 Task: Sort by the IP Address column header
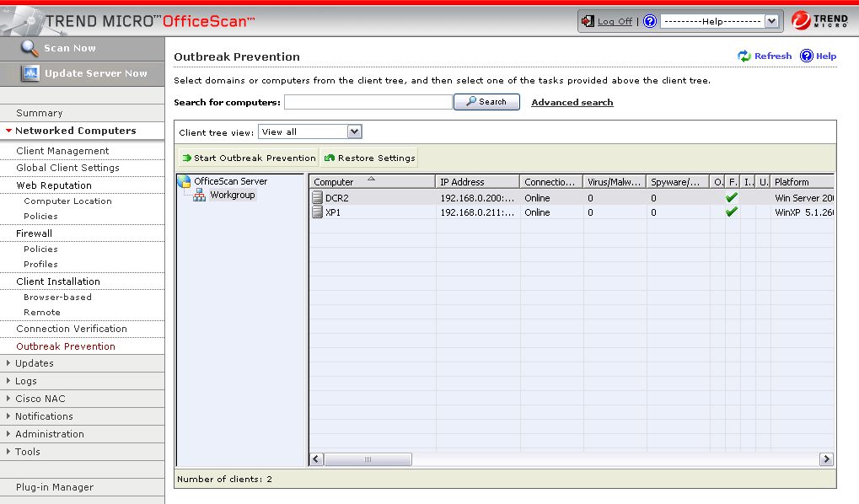(477, 181)
